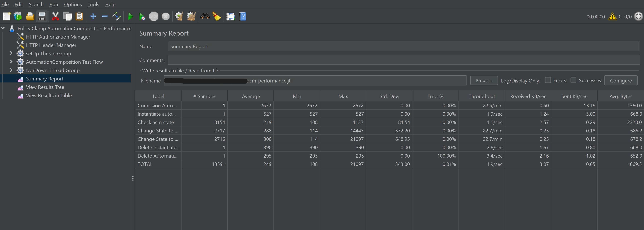
Task: Click the Comments input field
Action: [x=404, y=60]
